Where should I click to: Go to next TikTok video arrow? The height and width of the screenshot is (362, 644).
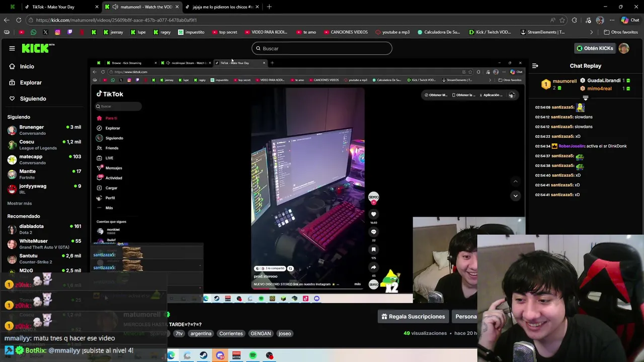pos(515,196)
